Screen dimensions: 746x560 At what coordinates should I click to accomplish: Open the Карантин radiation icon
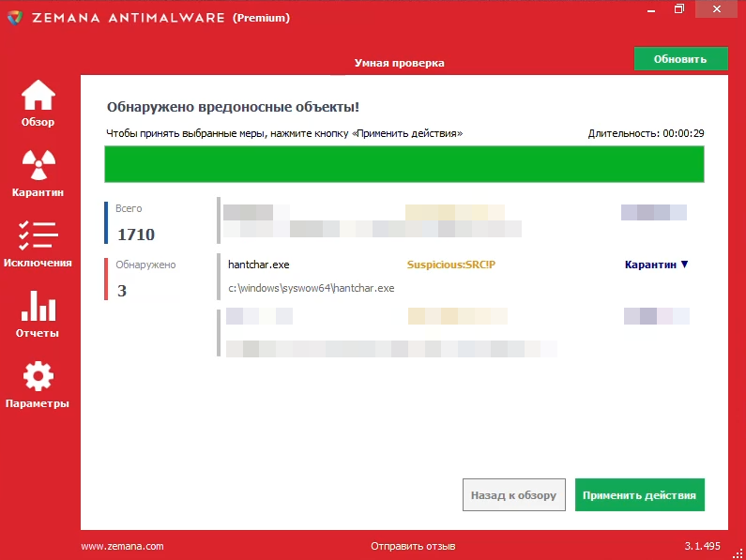point(38,165)
